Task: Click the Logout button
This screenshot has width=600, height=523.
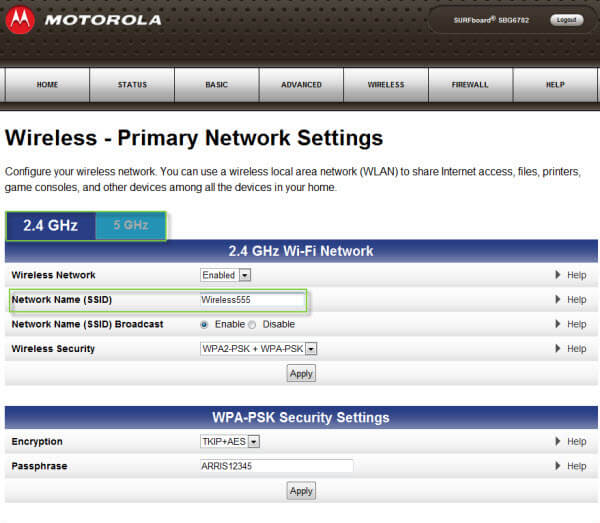Action: pos(566,20)
